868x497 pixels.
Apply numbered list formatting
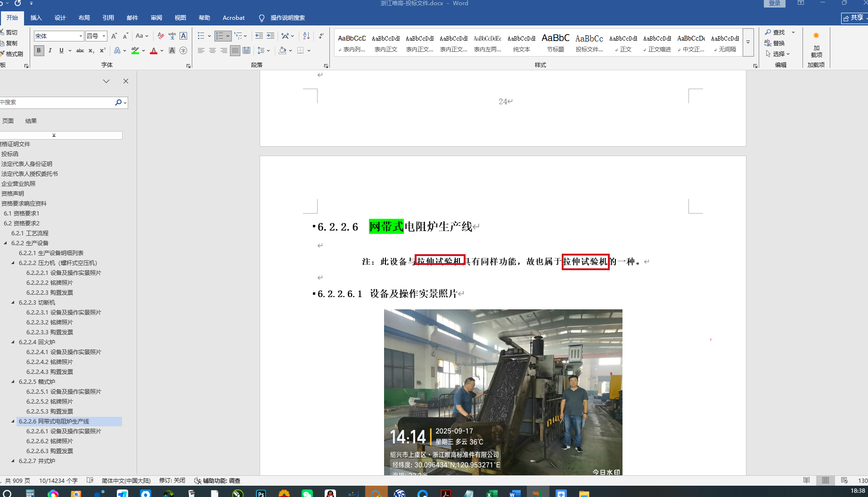[220, 36]
